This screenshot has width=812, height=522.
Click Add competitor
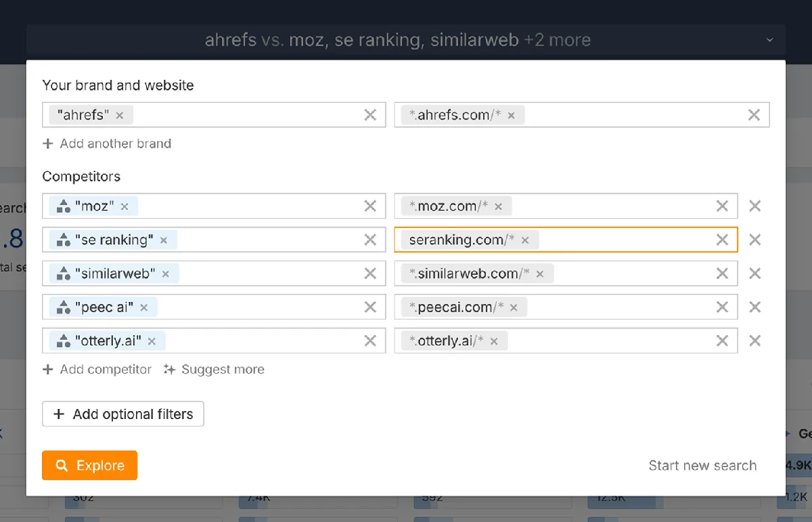point(97,370)
